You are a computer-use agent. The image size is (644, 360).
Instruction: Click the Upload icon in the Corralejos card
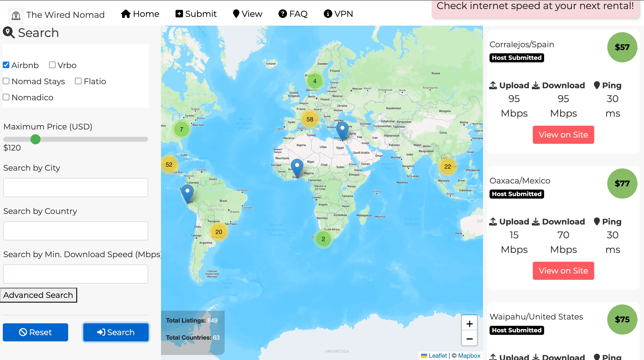[x=493, y=85]
